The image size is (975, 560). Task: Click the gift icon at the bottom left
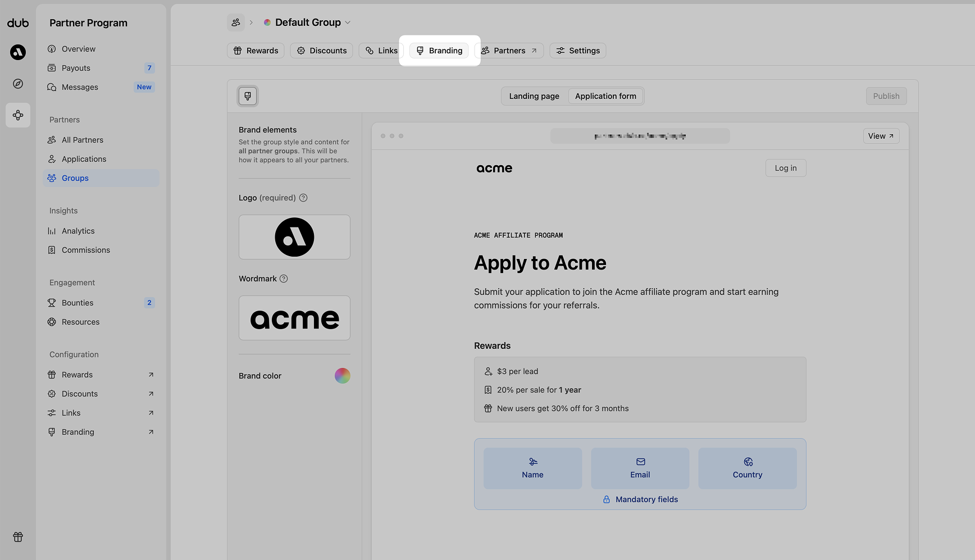tap(18, 537)
